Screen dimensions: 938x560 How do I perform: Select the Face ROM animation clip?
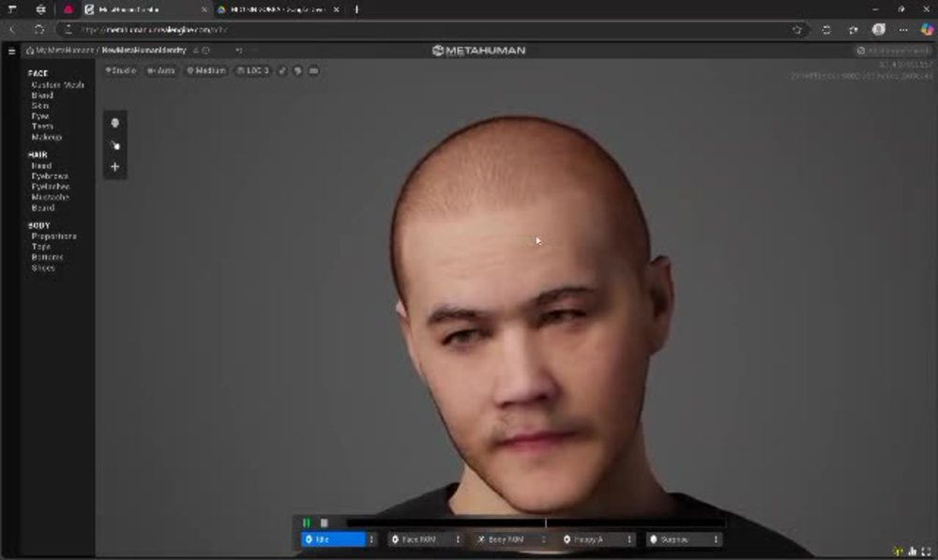tap(420, 539)
